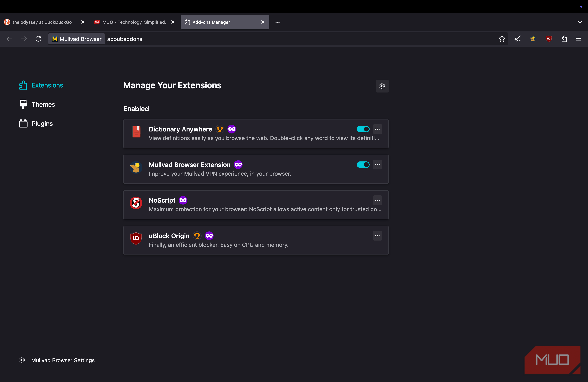The width and height of the screenshot is (588, 382).
Task: Bookmark this page with star icon
Action: tap(502, 39)
